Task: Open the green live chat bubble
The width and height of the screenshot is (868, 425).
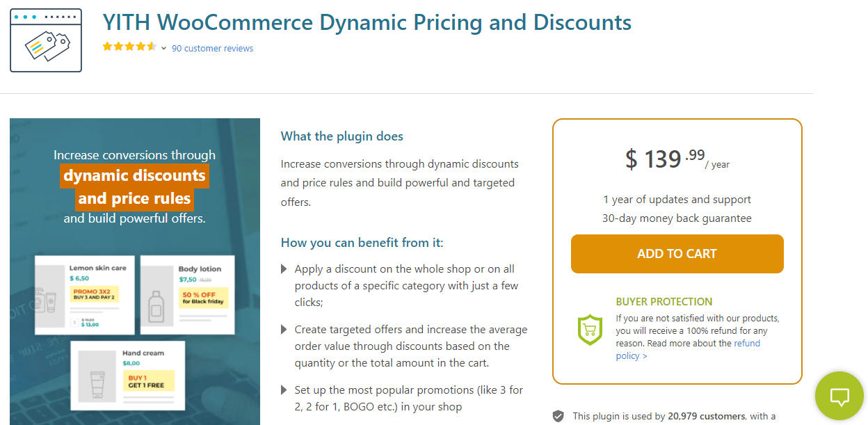Action: [840, 396]
